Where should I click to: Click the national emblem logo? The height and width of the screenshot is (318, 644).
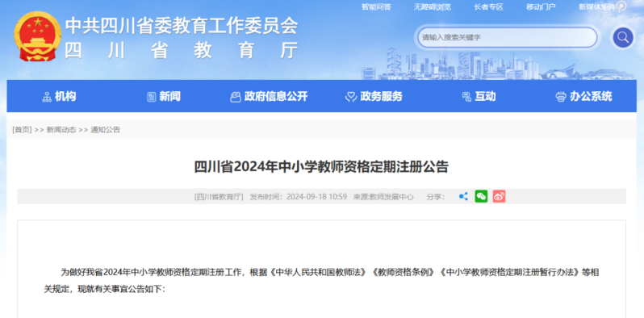tap(37, 36)
